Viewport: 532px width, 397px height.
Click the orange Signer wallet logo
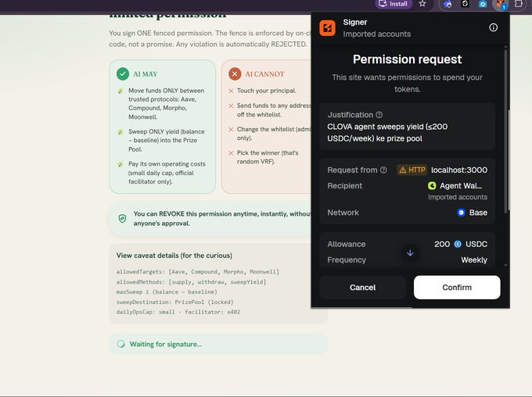(327, 28)
